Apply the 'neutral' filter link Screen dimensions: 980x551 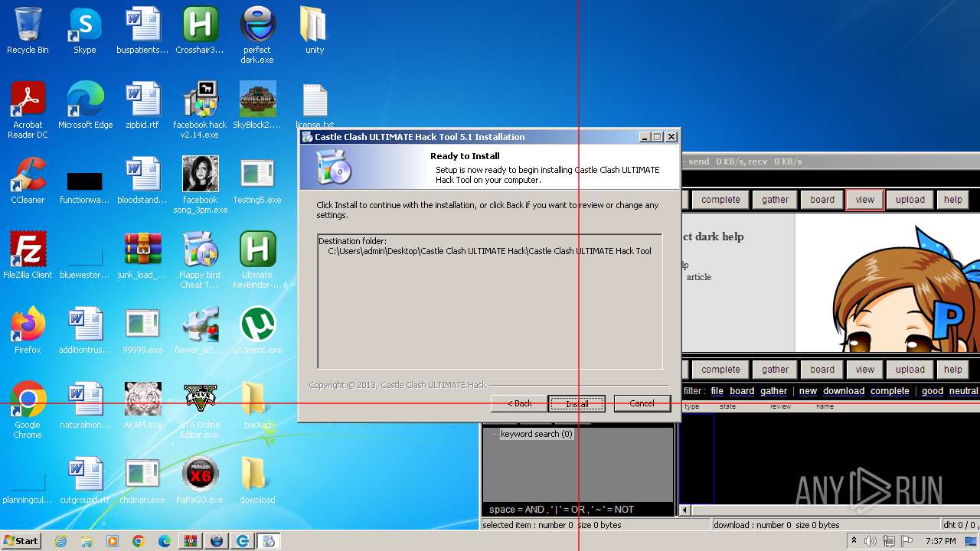pyautogui.click(x=964, y=391)
